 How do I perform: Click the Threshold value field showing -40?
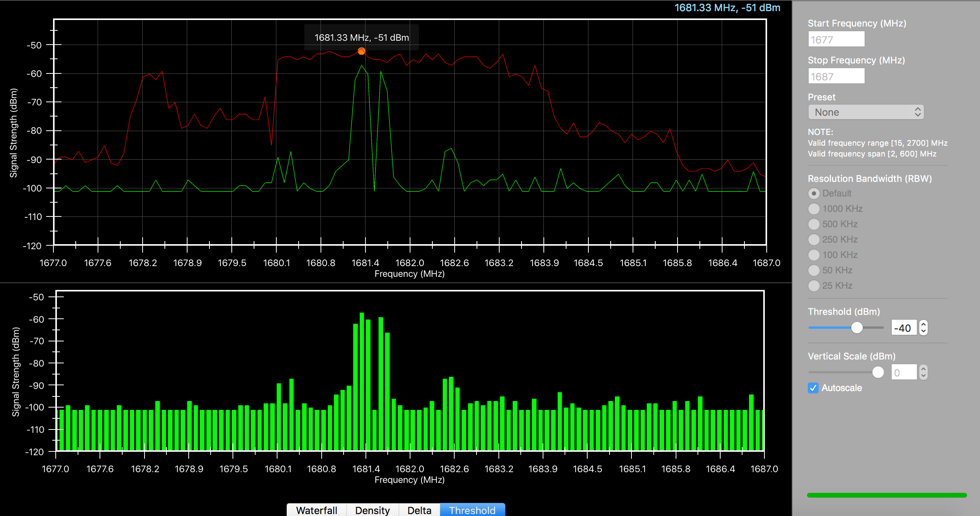[x=904, y=328]
